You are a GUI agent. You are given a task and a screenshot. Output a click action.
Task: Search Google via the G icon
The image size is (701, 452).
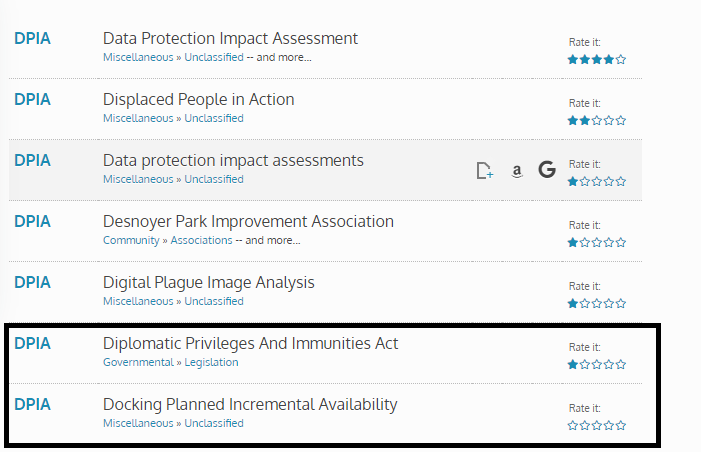pyautogui.click(x=547, y=169)
